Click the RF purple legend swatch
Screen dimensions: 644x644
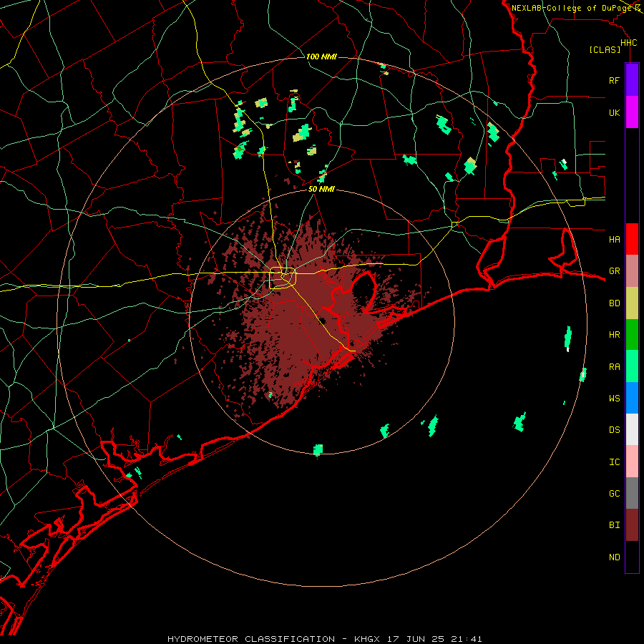click(632, 80)
